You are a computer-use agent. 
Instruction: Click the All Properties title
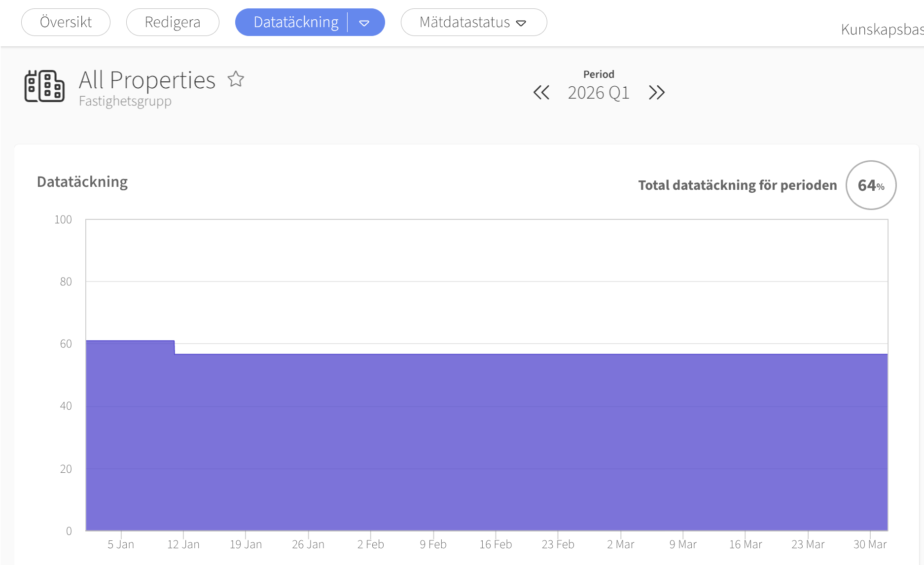click(147, 80)
